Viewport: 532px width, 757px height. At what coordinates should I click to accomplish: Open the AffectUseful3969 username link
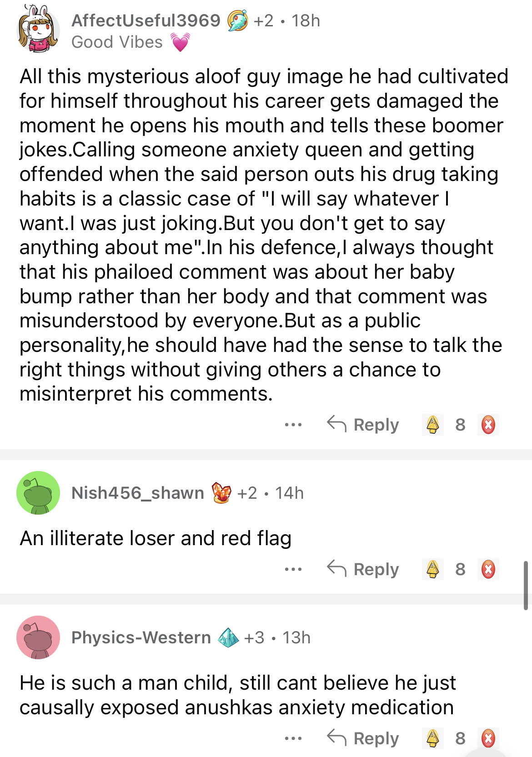pyautogui.click(x=146, y=20)
